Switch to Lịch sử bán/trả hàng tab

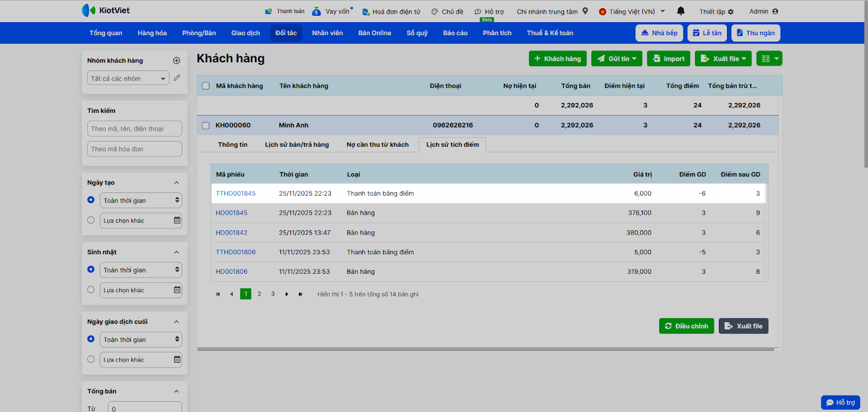point(297,145)
